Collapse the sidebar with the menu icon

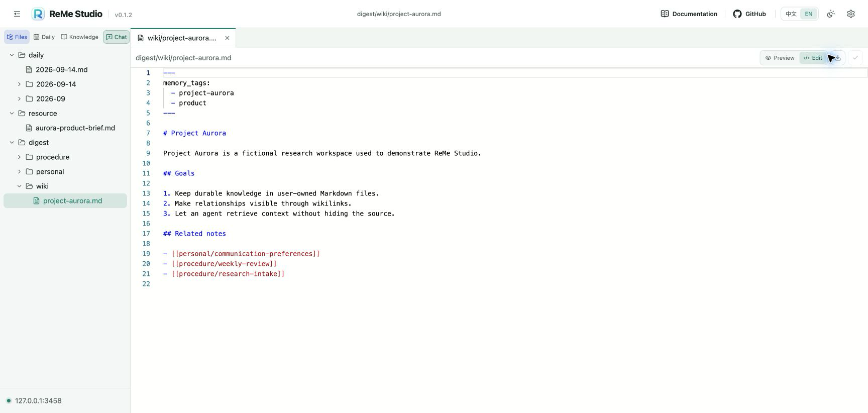pos(17,14)
